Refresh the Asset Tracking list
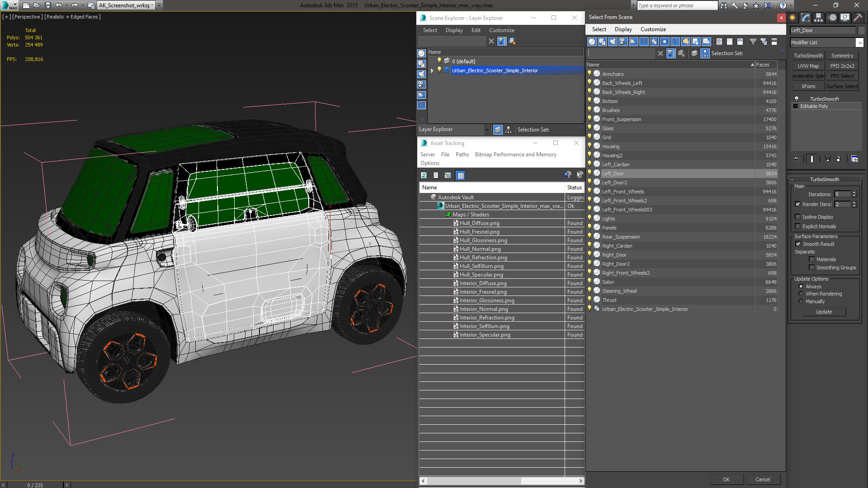 point(424,175)
